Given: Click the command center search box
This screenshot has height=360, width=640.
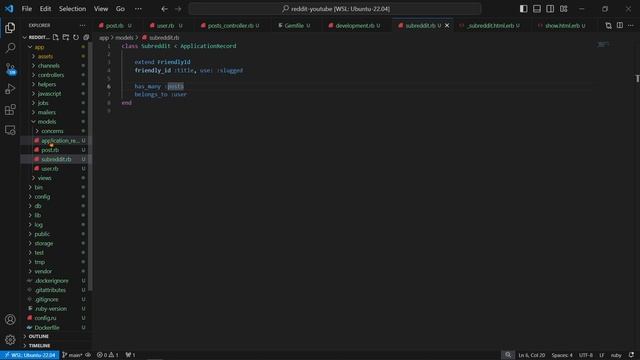Looking at the screenshot, I should pyautogui.click(x=335, y=9).
